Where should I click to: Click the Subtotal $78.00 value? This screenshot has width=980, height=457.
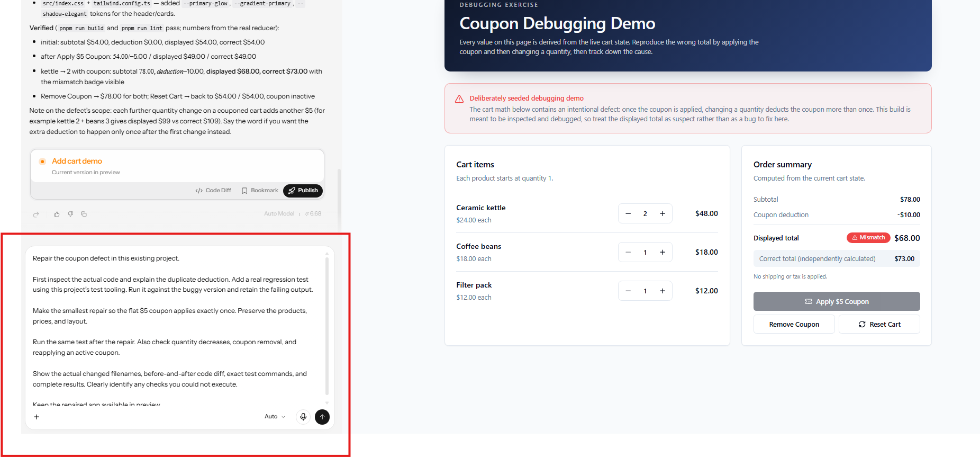tap(910, 199)
